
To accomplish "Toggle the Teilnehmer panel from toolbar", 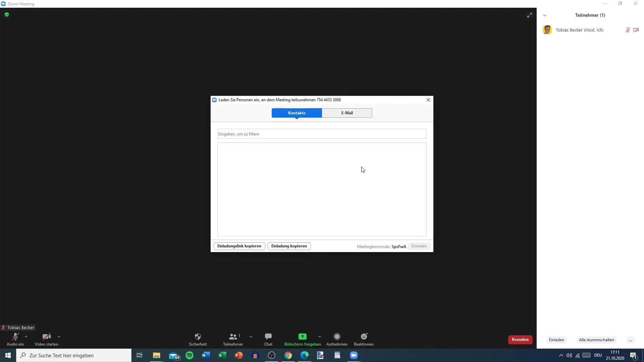I will [233, 339].
